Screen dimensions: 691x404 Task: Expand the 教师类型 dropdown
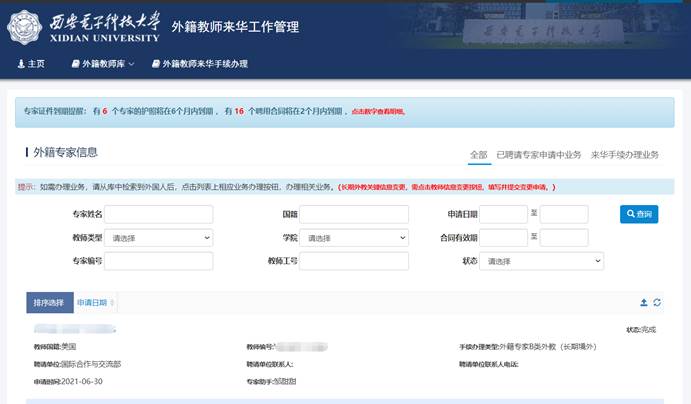(159, 238)
